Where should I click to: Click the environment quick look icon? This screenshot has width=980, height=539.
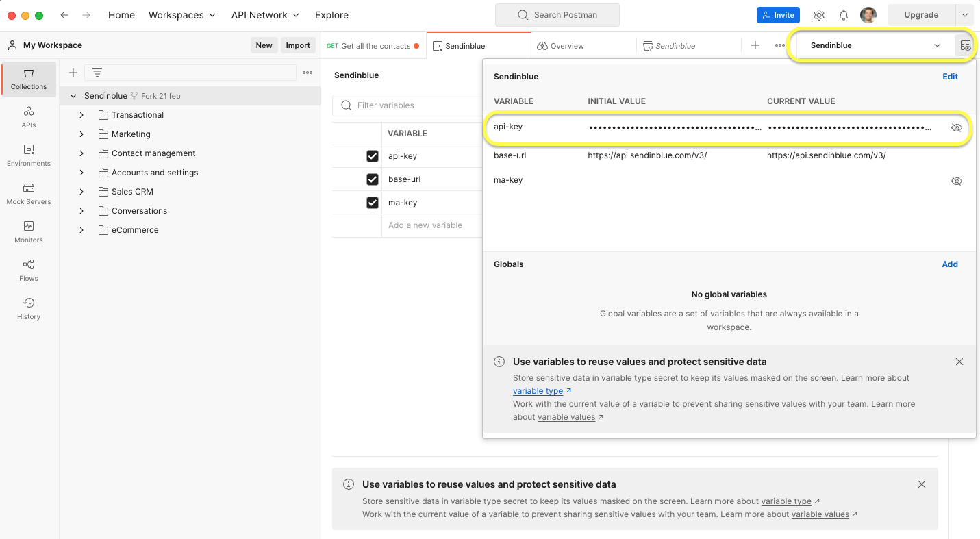coord(965,45)
